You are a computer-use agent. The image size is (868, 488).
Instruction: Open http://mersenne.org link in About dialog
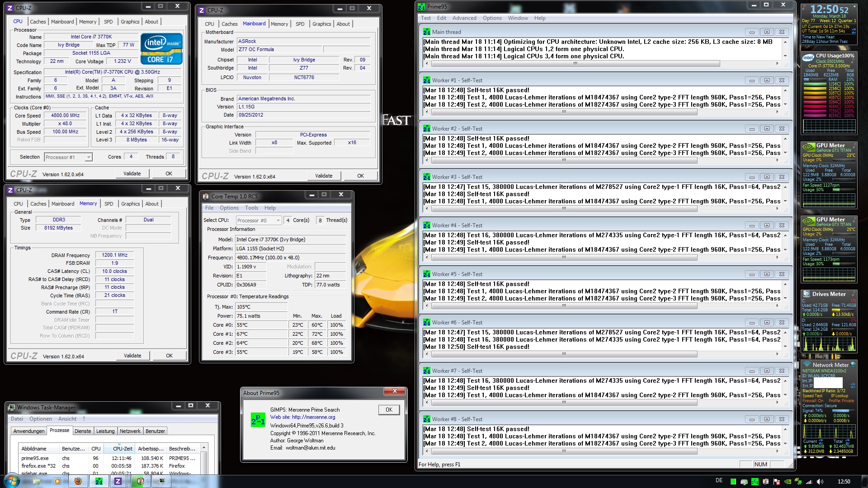point(313,417)
